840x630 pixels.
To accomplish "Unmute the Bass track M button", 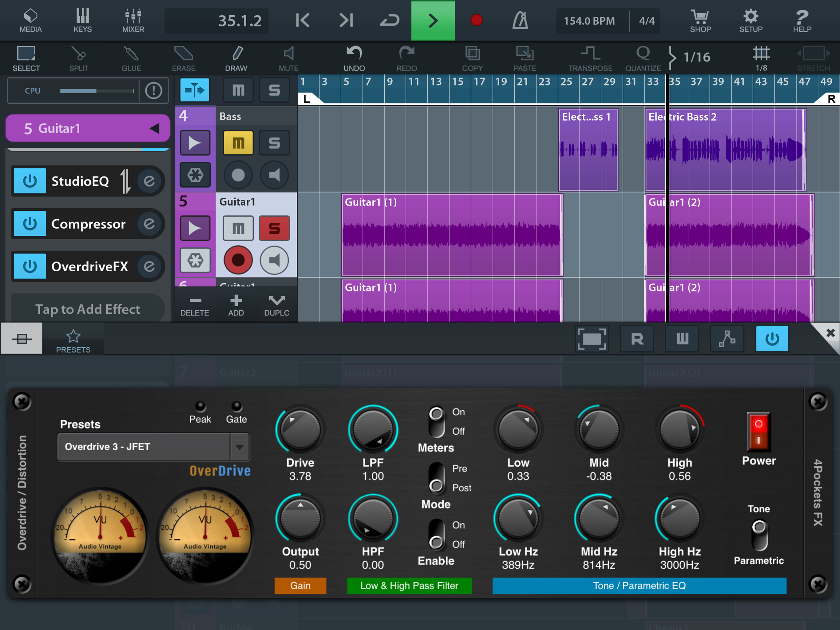I will click(238, 143).
